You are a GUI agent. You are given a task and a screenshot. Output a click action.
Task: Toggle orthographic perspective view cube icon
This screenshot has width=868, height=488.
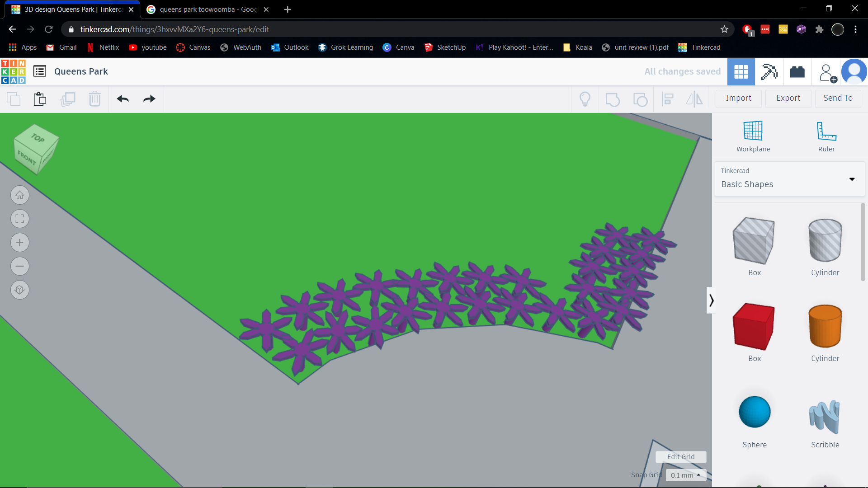point(20,290)
